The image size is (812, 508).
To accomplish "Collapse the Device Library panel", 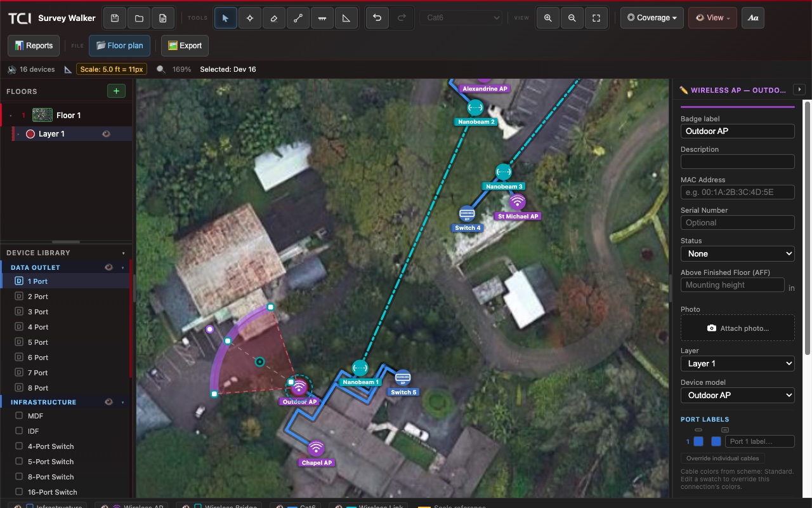I will click(124, 253).
